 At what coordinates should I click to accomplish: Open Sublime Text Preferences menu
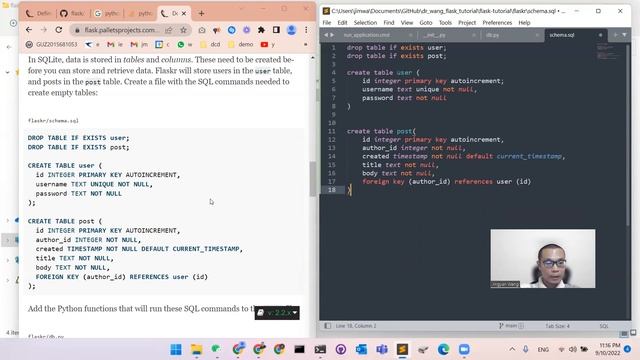[497, 22]
